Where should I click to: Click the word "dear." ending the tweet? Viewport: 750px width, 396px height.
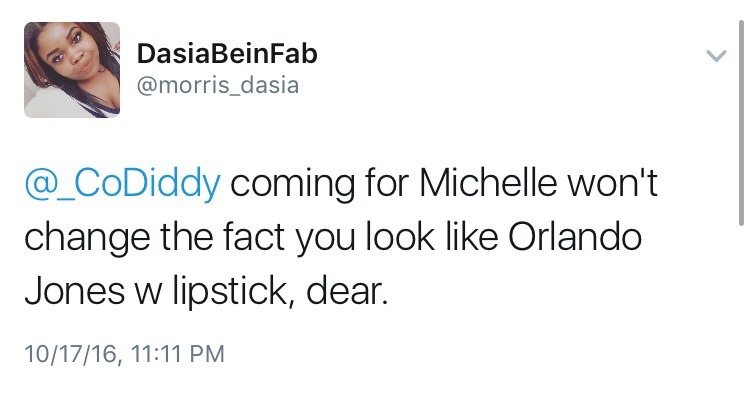click(346, 291)
